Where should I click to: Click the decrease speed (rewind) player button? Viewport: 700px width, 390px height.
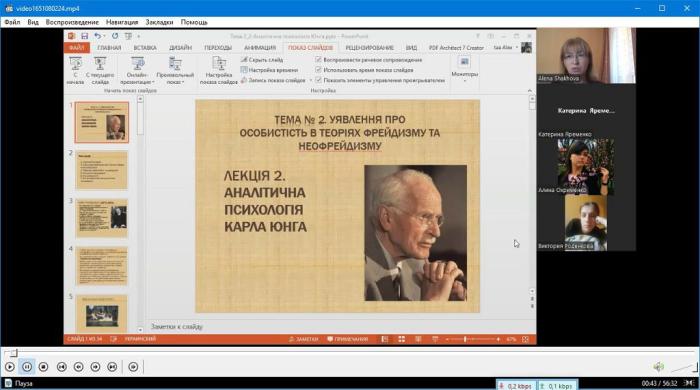(x=79, y=367)
